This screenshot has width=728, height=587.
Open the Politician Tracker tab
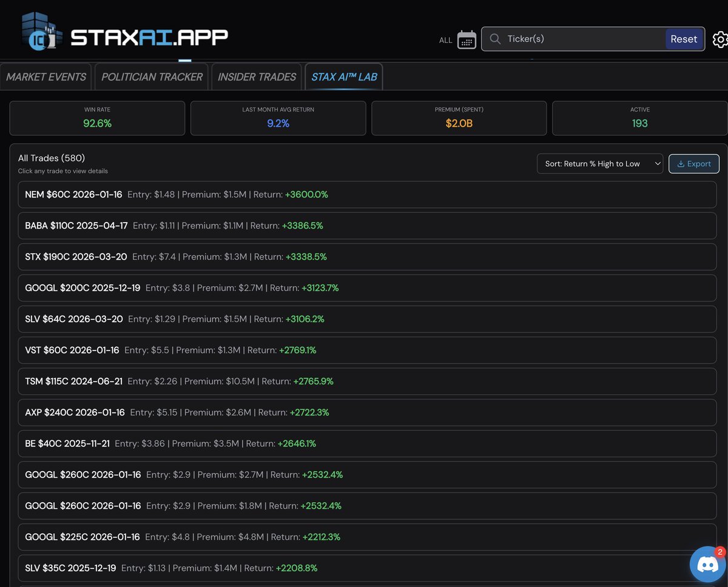click(152, 77)
